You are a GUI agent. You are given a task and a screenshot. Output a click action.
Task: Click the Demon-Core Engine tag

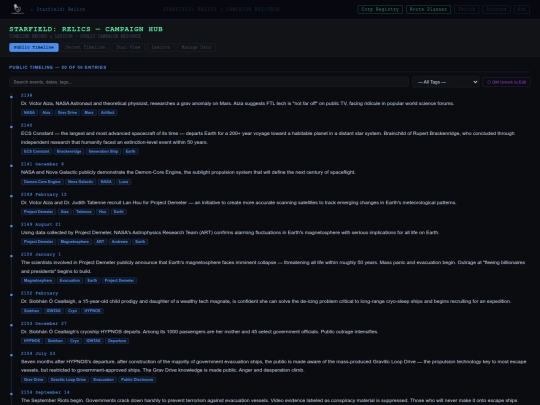(42, 182)
